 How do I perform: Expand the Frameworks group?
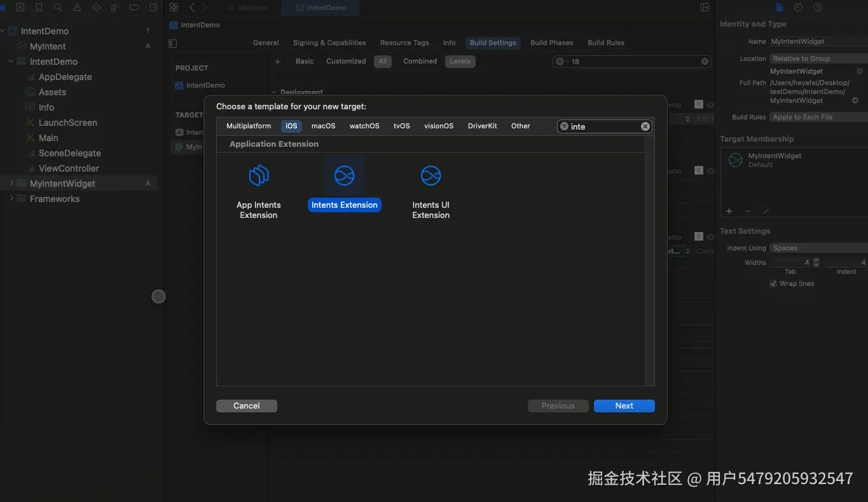click(11, 198)
